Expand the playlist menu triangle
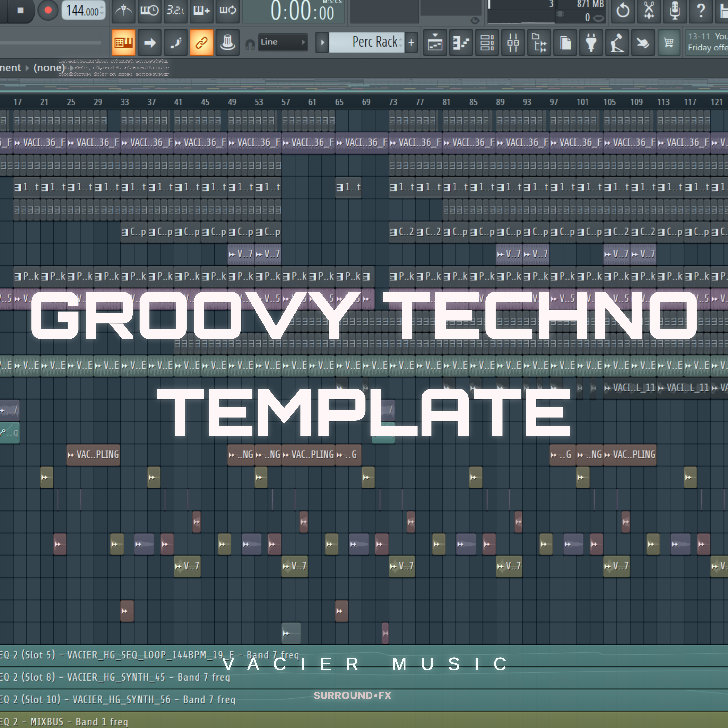This screenshot has height=728, width=728. (x=323, y=42)
